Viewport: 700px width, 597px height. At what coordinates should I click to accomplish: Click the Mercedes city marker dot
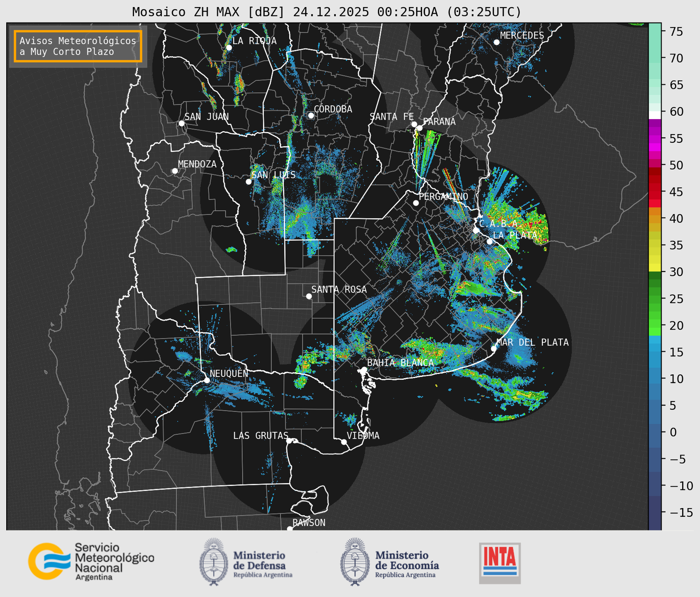tap(496, 42)
